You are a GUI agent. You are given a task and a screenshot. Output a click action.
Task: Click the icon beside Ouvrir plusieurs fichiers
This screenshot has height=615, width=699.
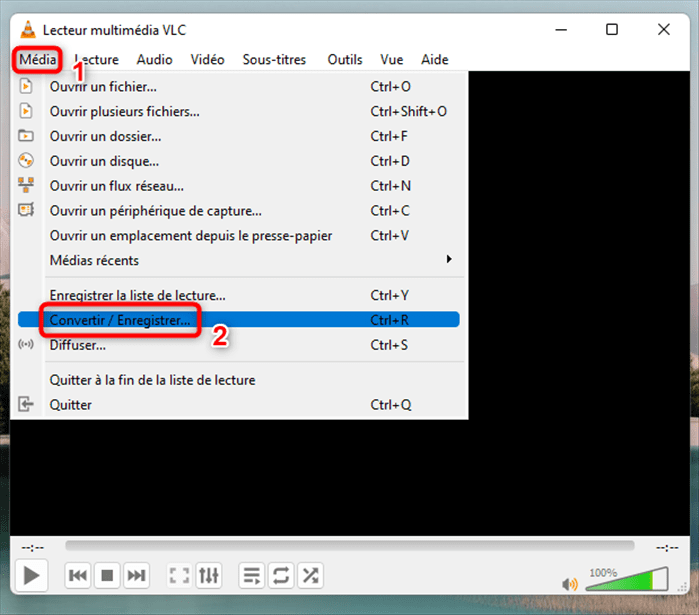coord(26,111)
